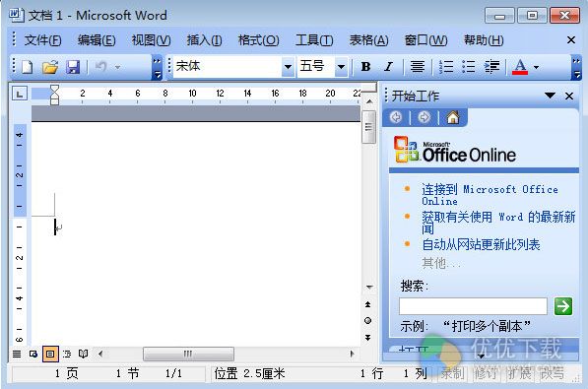Start search with the green arrow button
The width and height of the screenshot is (588, 389).
coord(562,306)
